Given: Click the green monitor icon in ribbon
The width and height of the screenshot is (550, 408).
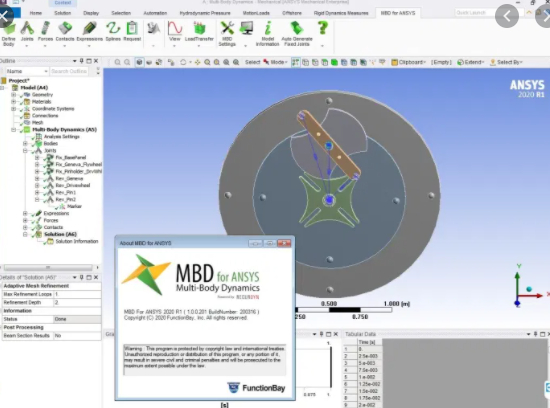Looking at the screenshot, I should (x=246, y=29).
